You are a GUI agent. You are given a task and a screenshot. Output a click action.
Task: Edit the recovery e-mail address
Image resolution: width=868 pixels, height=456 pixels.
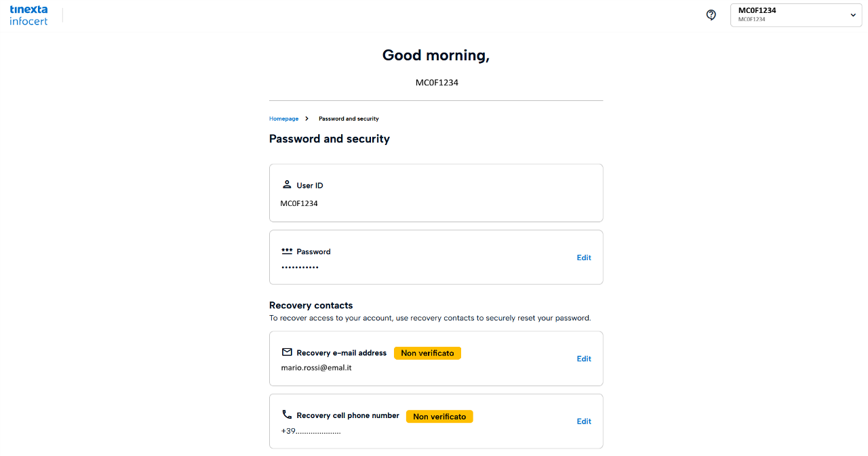click(584, 358)
